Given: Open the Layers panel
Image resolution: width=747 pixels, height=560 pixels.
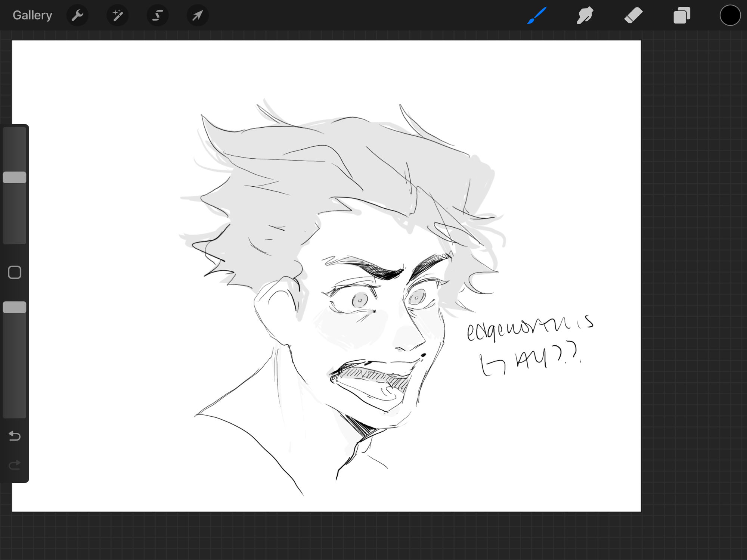Looking at the screenshot, I should [x=682, y=16].
